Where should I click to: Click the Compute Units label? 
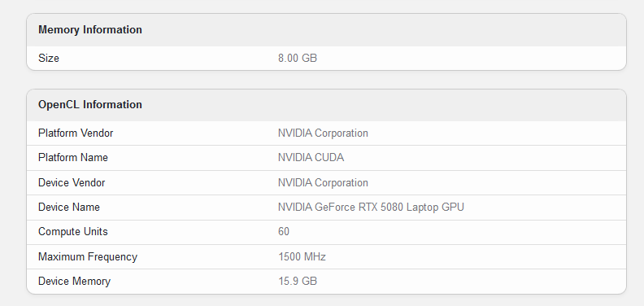point(73,232)
